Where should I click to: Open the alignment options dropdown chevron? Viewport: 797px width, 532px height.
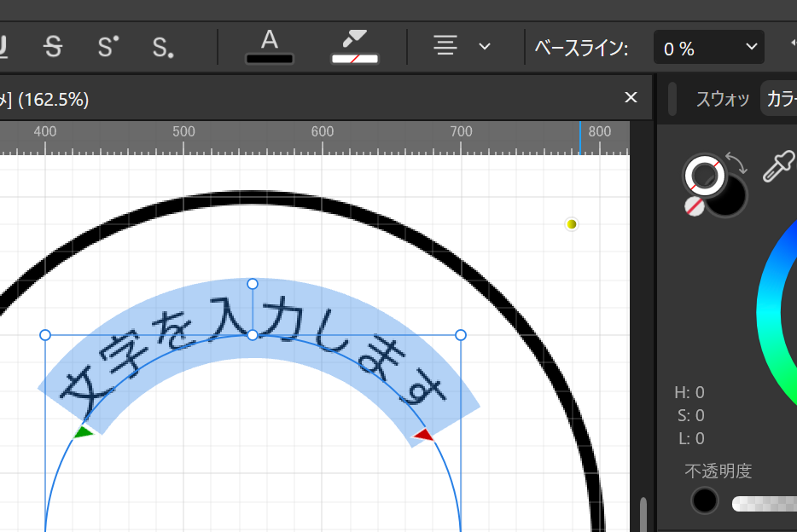pyautogui.click(x=484, y=47)
